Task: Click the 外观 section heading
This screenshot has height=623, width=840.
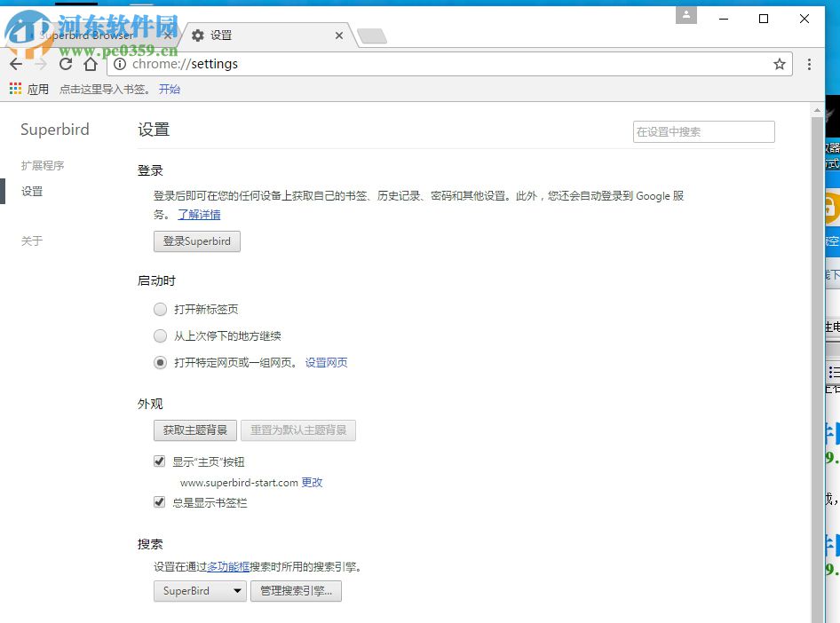Action: pyautogui.click(x=150, y=404)
